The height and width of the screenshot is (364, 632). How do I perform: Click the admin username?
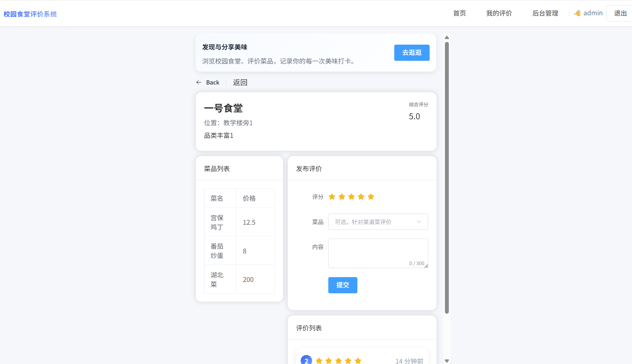coord(593,13)
